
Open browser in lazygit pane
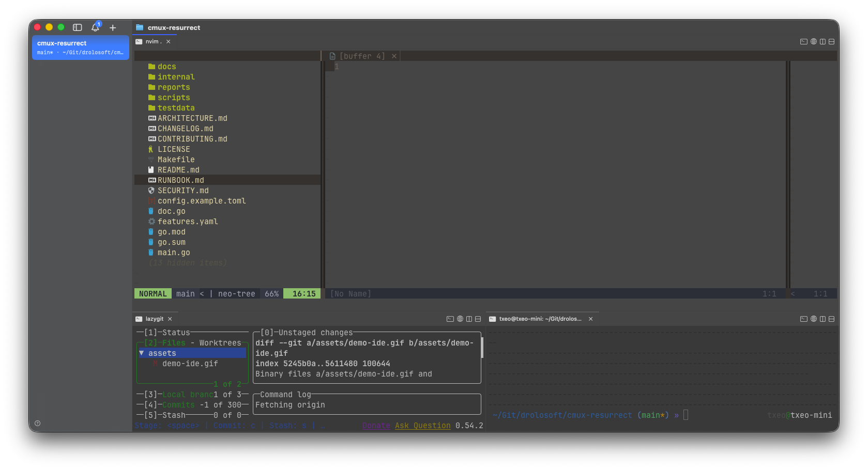(460, 319)
